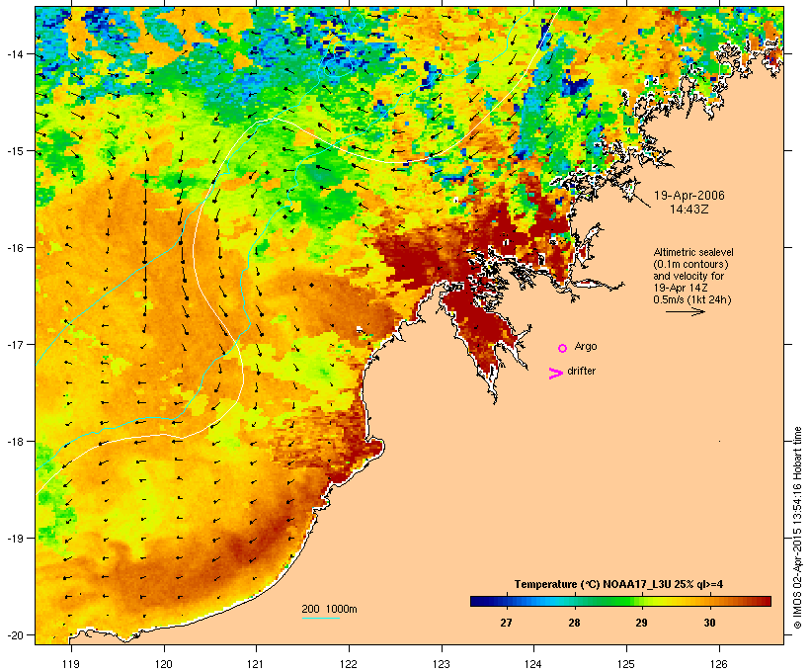The height and width of the screenshot is (672, 810).
Task: Click the latitude axis label -14
Action: tap(14, 53)
